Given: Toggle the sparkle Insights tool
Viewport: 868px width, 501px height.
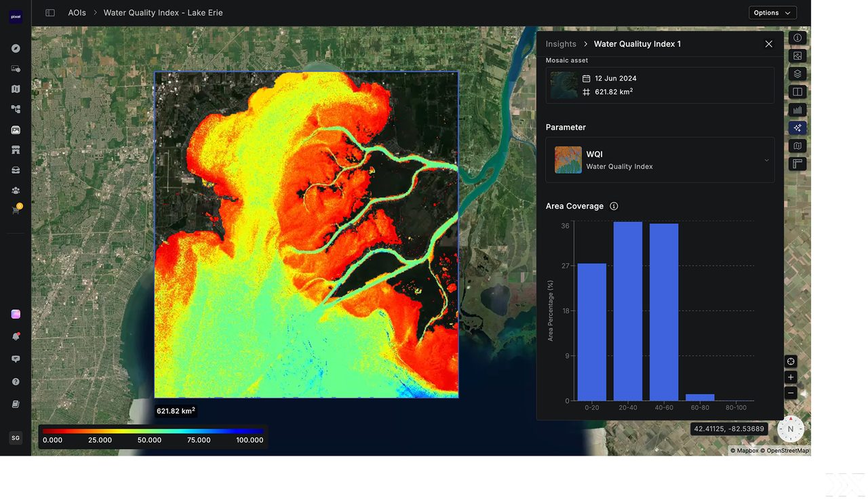Looking at the screenshot, I should point(797,127).
